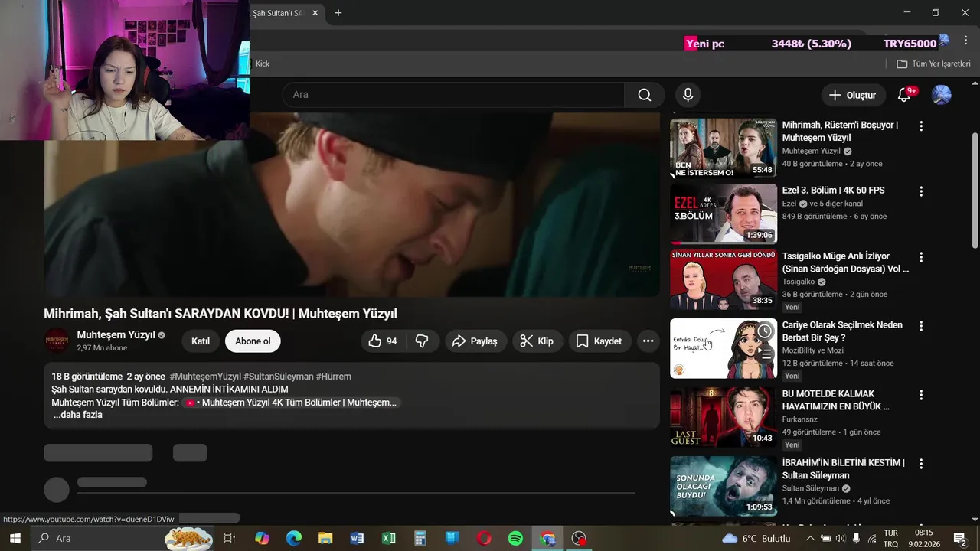
Task: Add Cariye video to watch later clock icon
Action: (x=764, y=331)
